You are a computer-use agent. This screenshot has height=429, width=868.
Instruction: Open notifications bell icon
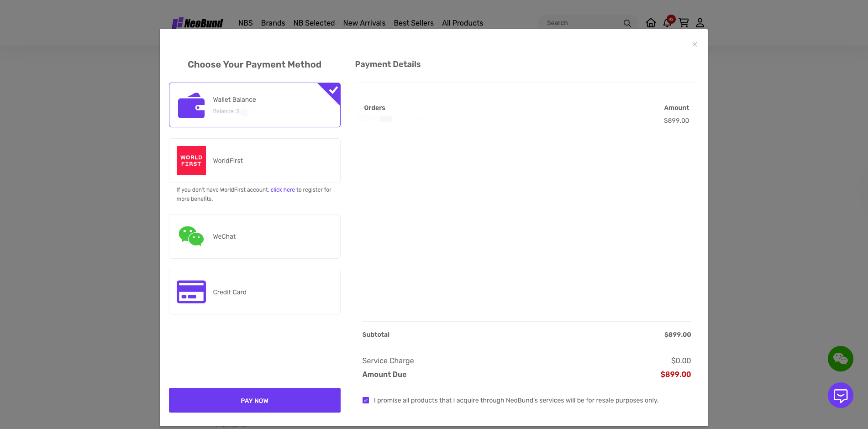pyautogui.click(x=668, y=23)
